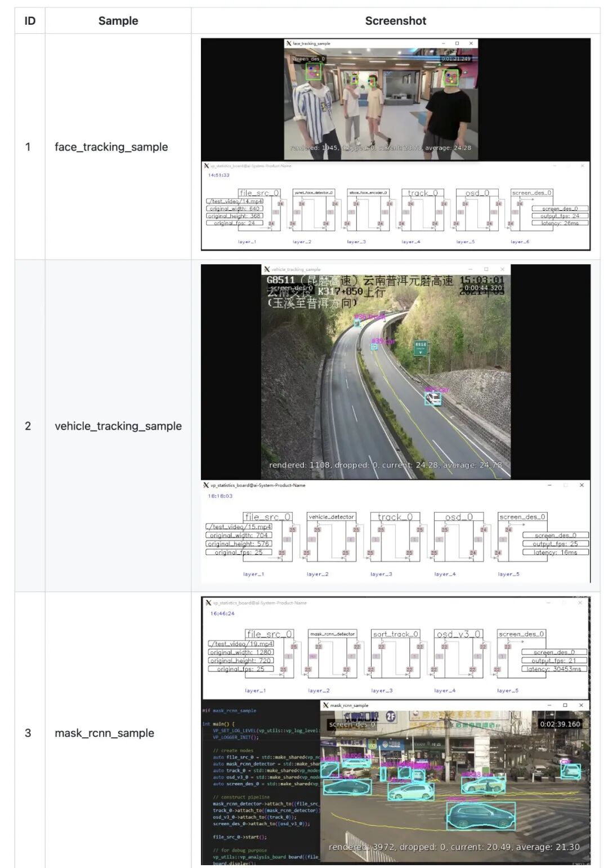The width and height of the screenshot is (608, 868).
Task: Click the X icon of mask_rcnn_sample window
Action: pyautogui.click(x=325, y=705)
